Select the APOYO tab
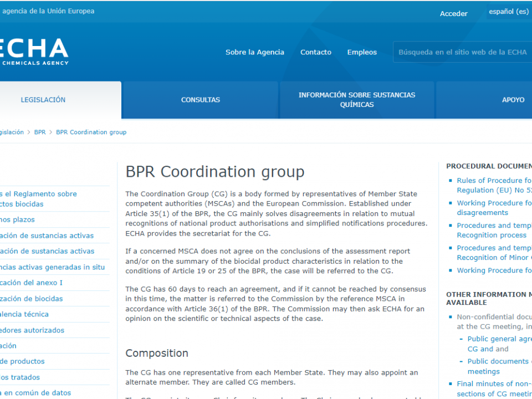The width and height of the screenshot is (532, 399). tap(513, 100)
